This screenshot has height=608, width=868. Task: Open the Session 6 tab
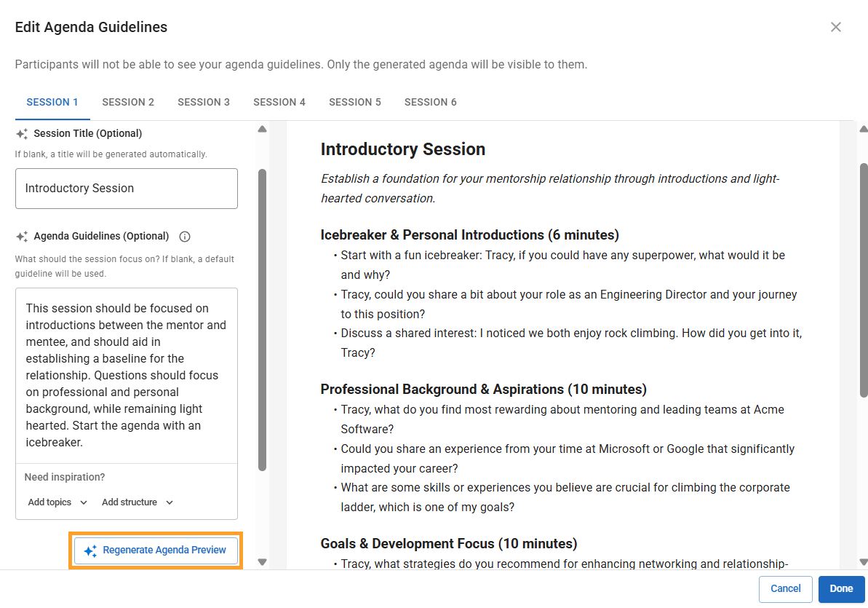431,102
